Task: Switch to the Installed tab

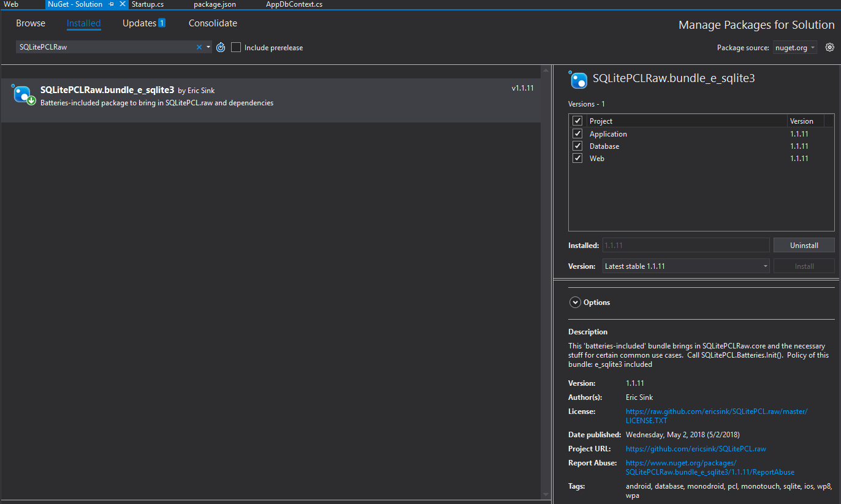Action: tap(84, 23)
